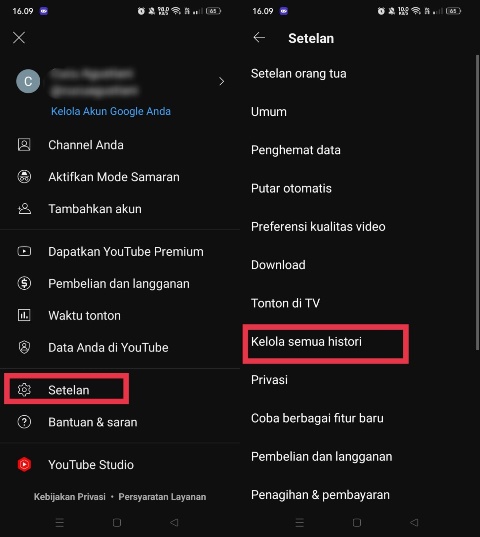Viewport: 480px width, 537px height.
Task: Open Kebijakan Privasi link
Action: 70,497
